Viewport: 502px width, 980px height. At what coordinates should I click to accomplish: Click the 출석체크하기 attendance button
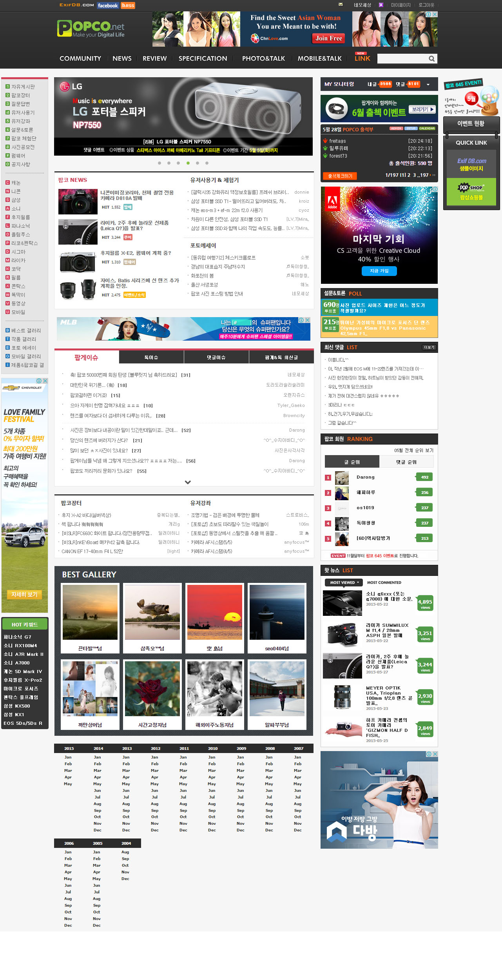(x=340, y=176)
